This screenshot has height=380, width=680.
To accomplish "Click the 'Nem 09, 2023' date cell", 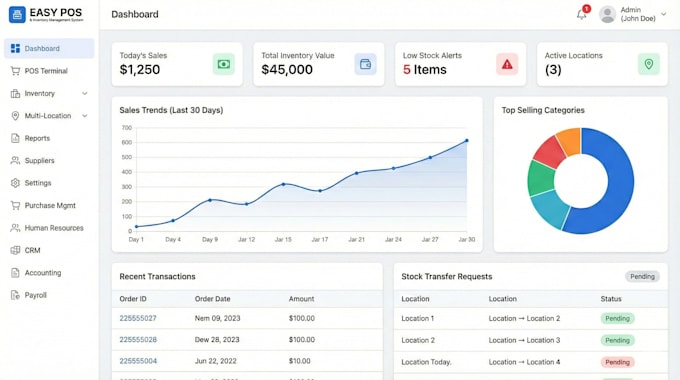I will [x=217, y=318].
